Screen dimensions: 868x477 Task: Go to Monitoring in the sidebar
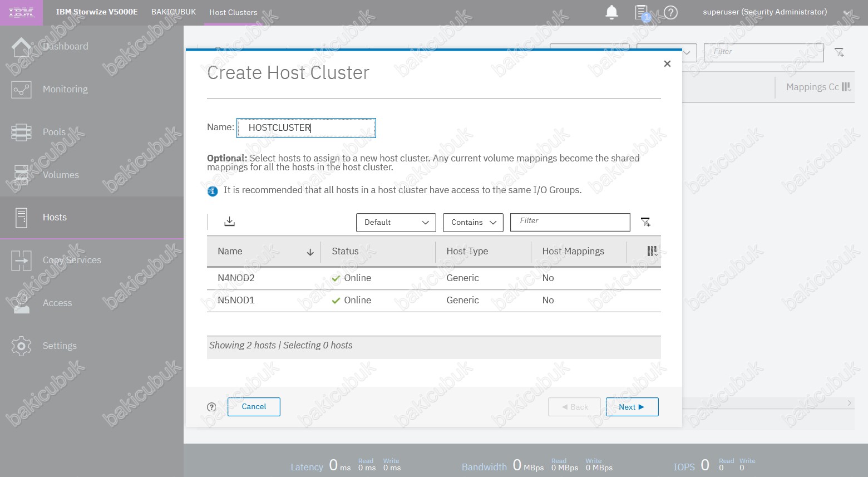(65, 89)
